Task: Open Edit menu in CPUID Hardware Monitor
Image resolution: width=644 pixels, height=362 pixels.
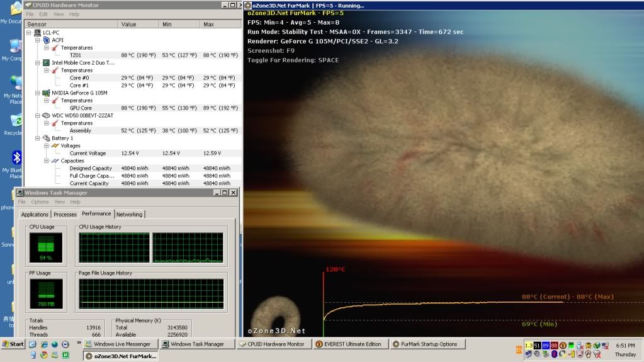Action: pyautogui.click(x=43, y=14)
